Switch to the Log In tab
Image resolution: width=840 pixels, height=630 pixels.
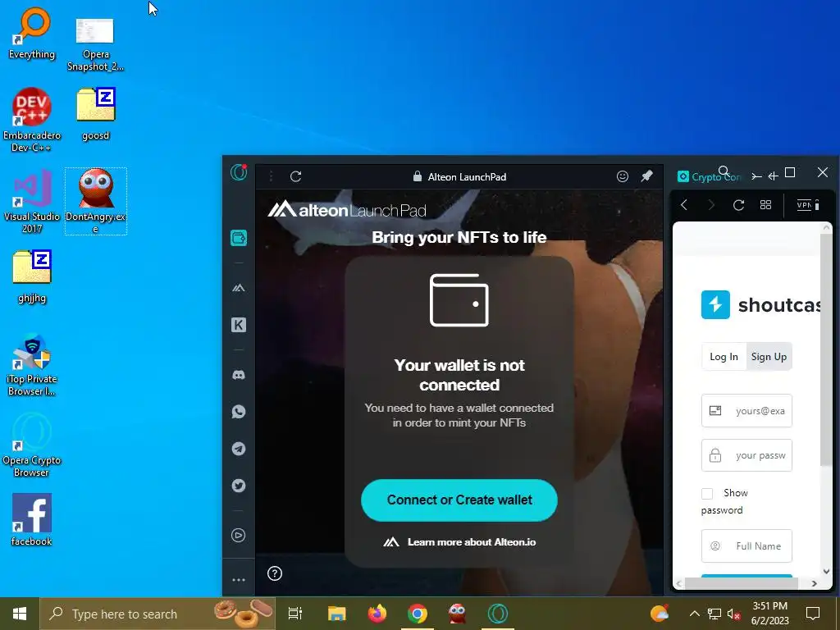click(x=724, y=357)
